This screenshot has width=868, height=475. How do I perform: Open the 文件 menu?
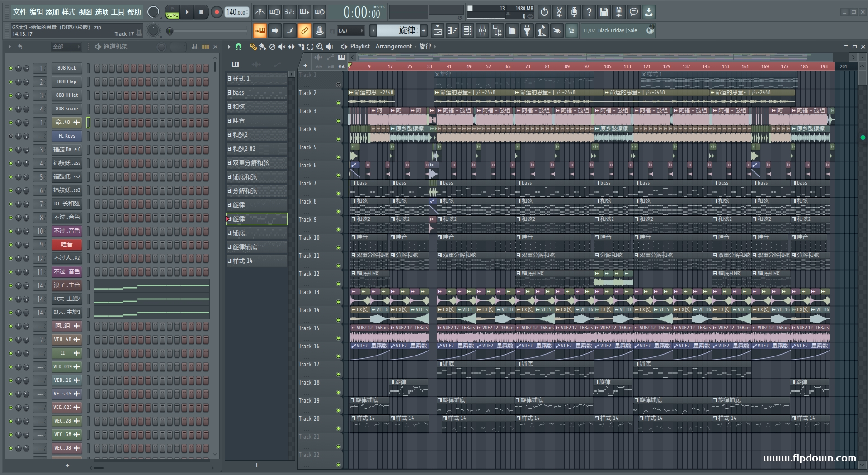(20, 12)
